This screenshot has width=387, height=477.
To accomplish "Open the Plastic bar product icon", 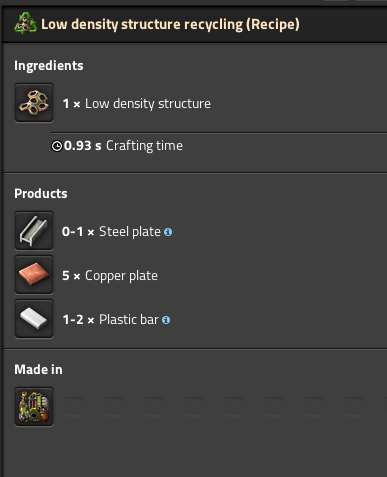I will click(x=34, y=319).
